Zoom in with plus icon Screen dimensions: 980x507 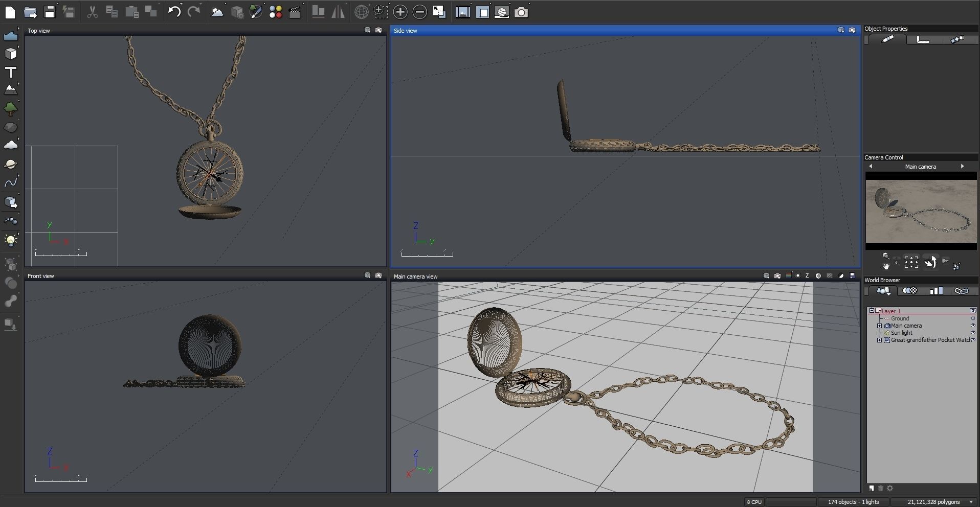(x=400, y=12)
